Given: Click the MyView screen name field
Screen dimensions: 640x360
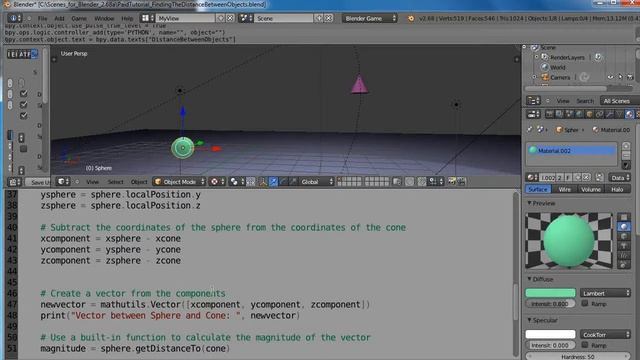Looking at the screenshot, I should (185, 18).
